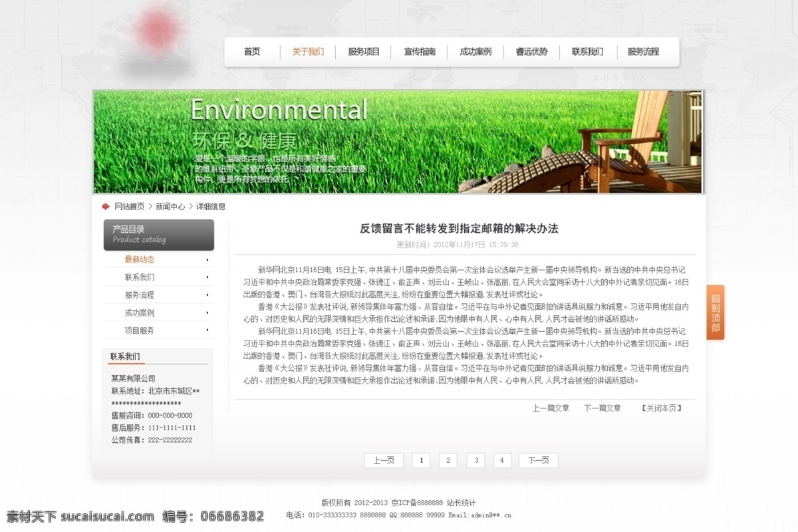Select 联系我们 in the sidebar list
This screenshot has width=798, height=532.
[x=139, y=277]
